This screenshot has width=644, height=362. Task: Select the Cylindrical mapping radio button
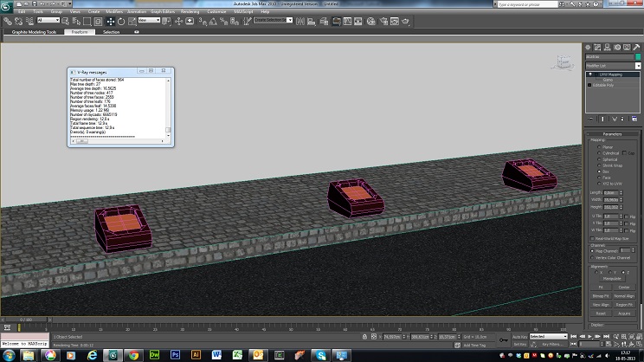click(x=599, y=152)
